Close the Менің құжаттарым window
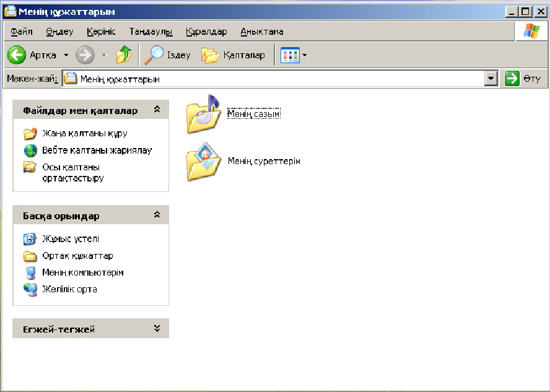The height and width of the screenshot is (392, 550). 541,12
